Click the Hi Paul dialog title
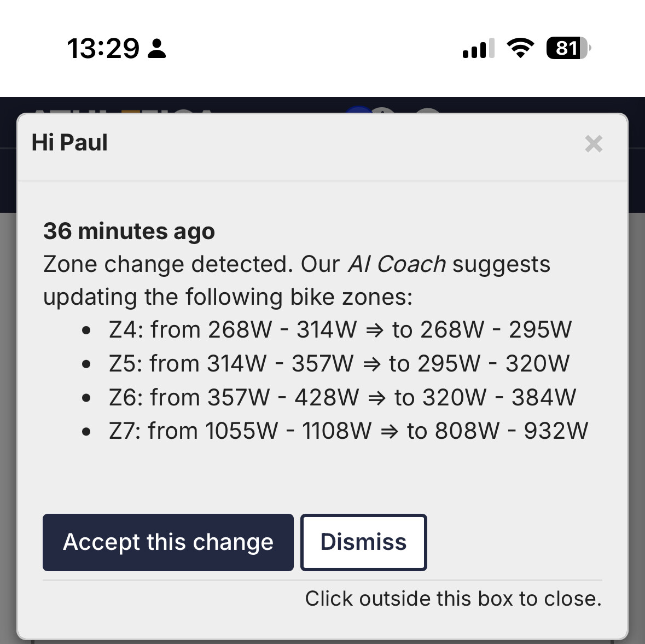This screenshot has height=644, width=645. point(69,143)
